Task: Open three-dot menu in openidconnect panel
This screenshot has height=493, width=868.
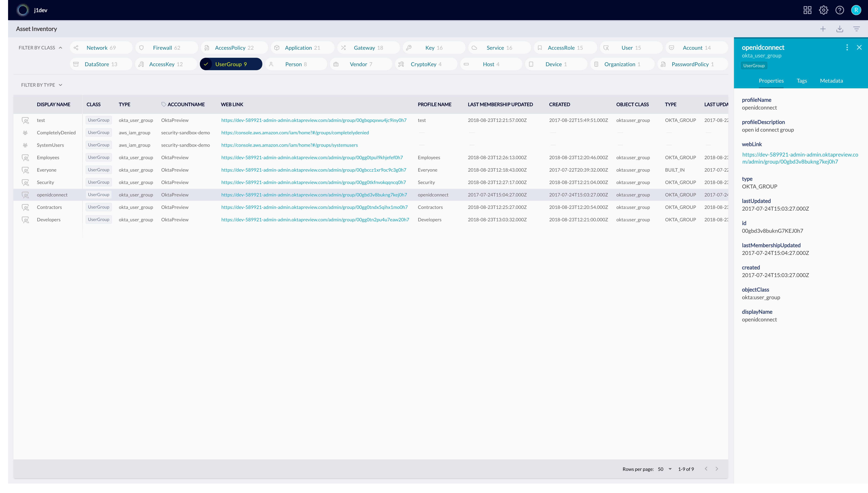Action: point(847,47)
